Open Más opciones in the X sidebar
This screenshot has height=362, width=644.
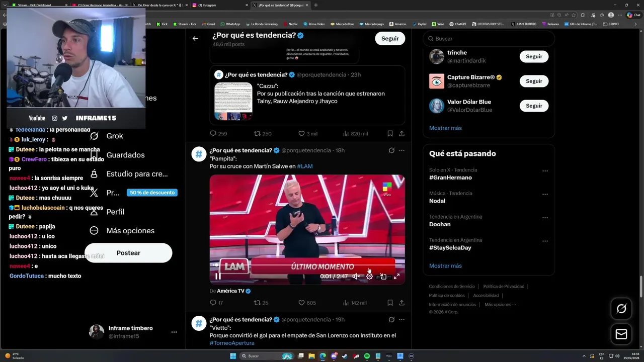point(121,231)
